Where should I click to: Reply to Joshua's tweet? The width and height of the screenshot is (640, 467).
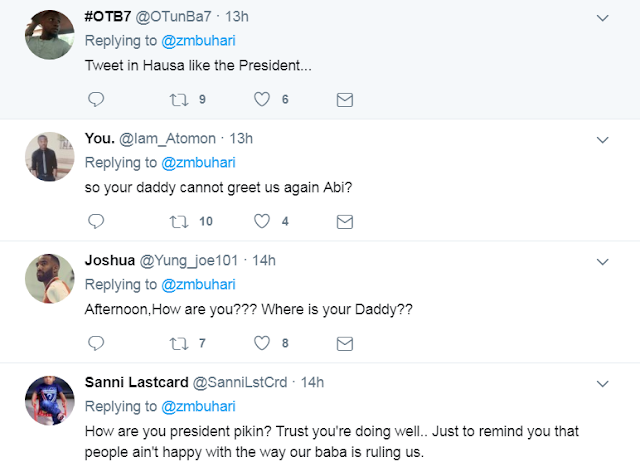point(96,343)
